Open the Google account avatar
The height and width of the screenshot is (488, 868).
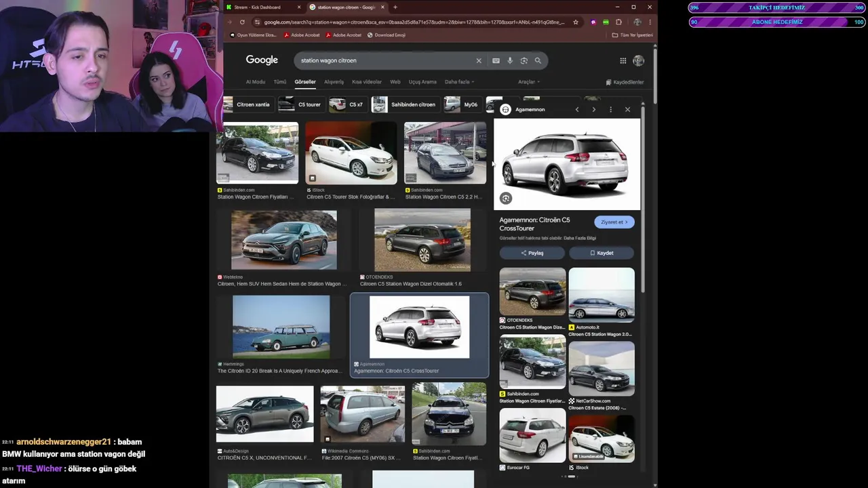pyautogui.click(x=638, y=60)
